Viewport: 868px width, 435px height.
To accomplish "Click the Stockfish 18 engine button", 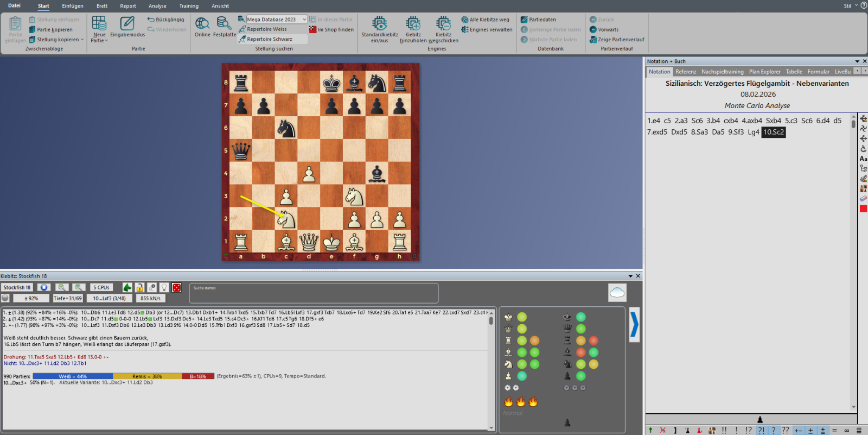I will coord(17,287).
